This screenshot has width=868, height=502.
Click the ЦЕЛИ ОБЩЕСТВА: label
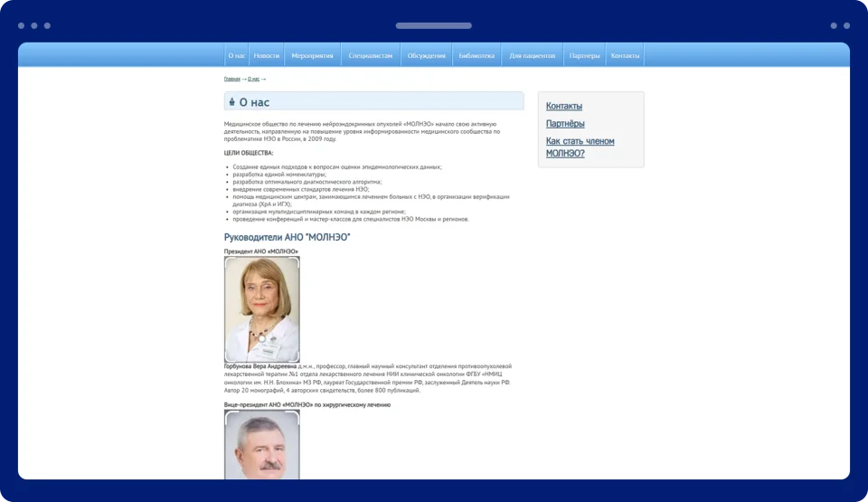tap(249, 153)
